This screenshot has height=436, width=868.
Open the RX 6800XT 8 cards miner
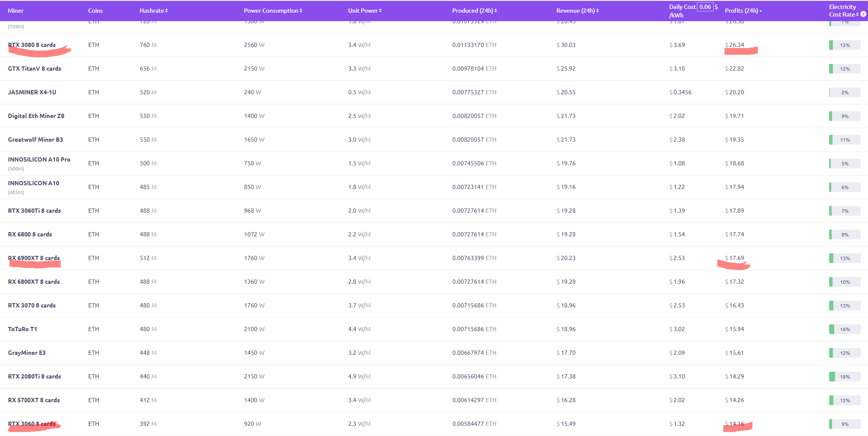coord(34,282)
